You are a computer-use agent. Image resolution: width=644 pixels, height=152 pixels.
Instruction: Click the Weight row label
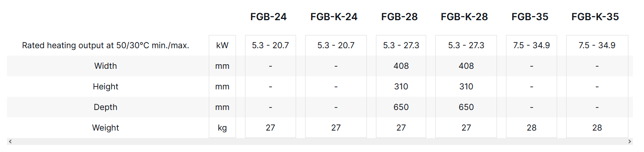105,128
